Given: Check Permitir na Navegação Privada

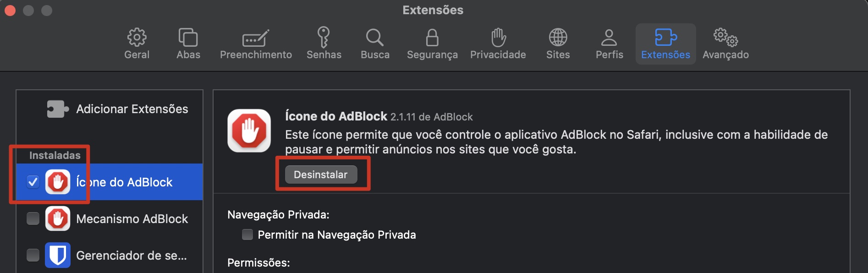Looking at the screenshot, I should pos(247,235).
